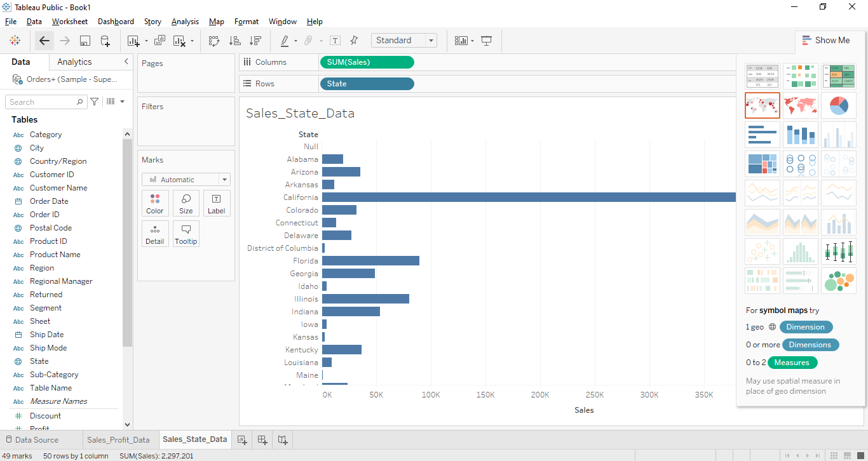Screen dimensions: 868x461
Task: Switch to the Analytics tab
Action: point(74,62)
